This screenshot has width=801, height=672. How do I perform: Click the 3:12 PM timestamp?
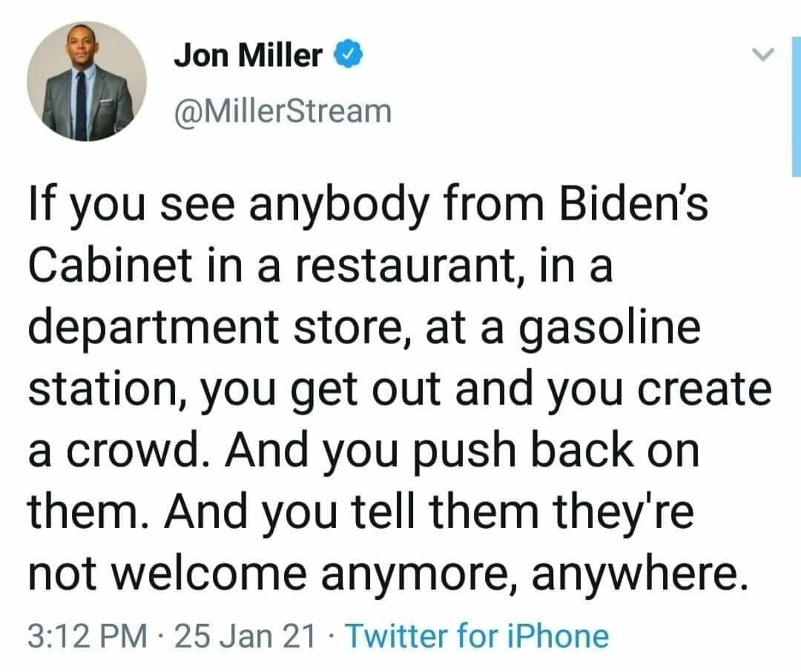[83, 636]
